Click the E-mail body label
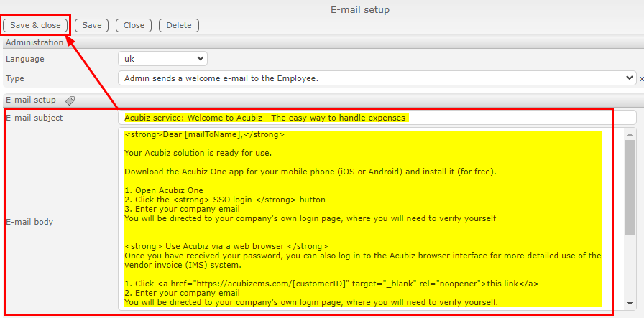 pos(29,222)
